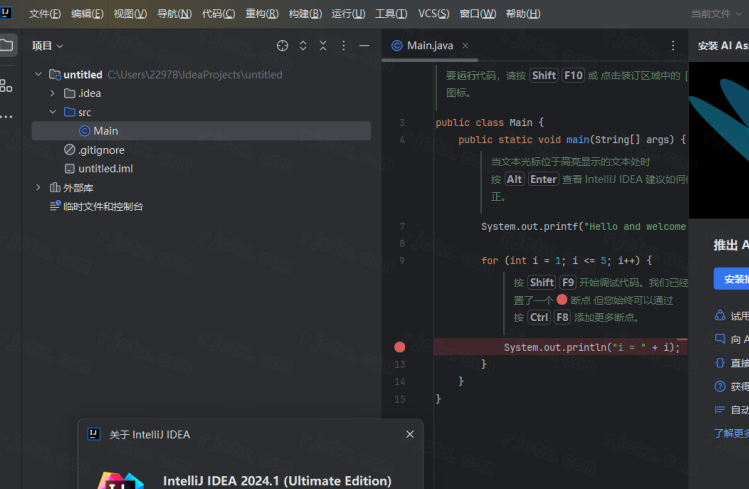Collapse the src folder

point(53,112)
